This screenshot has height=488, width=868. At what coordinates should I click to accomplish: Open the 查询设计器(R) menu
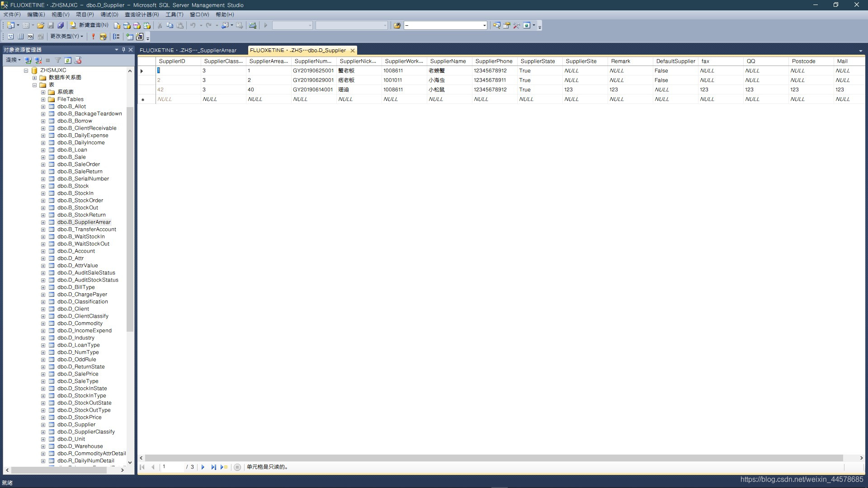[x=142, y=14]
